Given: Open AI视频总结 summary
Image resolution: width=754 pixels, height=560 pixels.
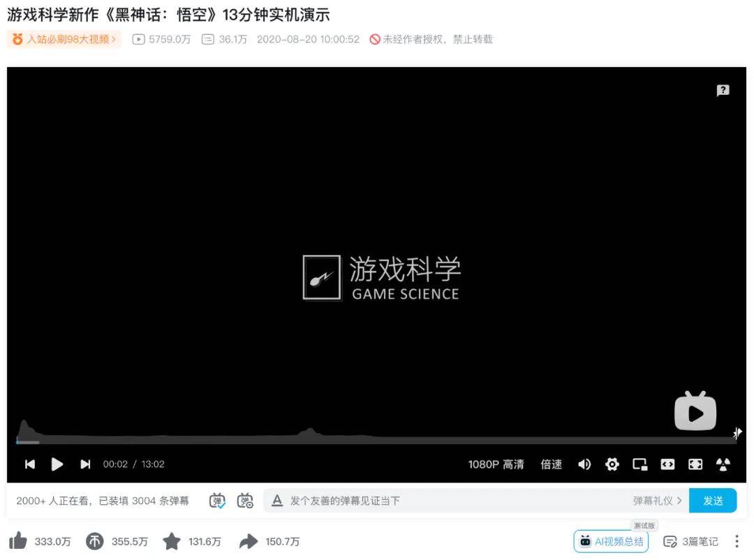Looking at the screenshot, I should pos(611,542).
